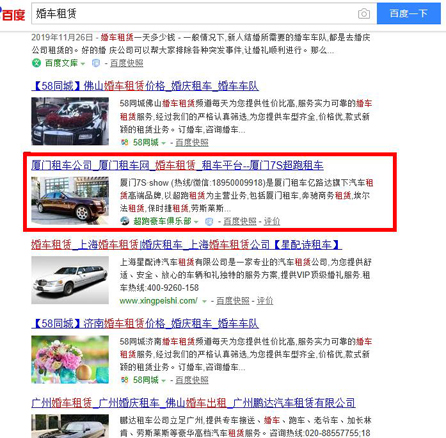Click the 58同城 favicon under Jinan result
Viewport: 446px width, 438px height.
point(124,380)
